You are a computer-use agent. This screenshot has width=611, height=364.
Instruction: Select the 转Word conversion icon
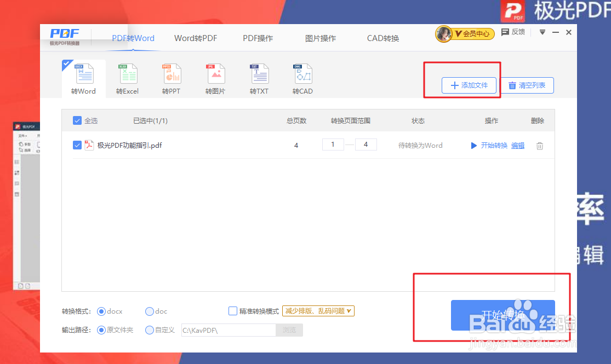click(x=84, y=74)
